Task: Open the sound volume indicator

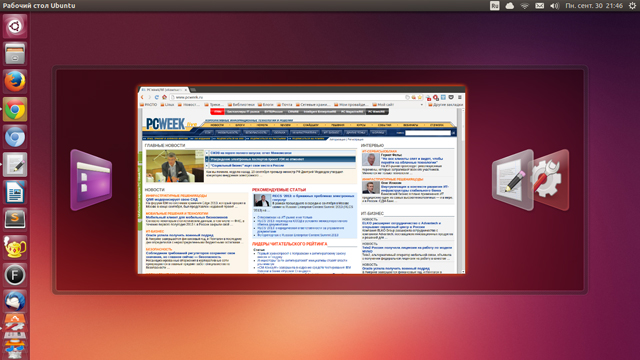Action: [x=554, y=6]
